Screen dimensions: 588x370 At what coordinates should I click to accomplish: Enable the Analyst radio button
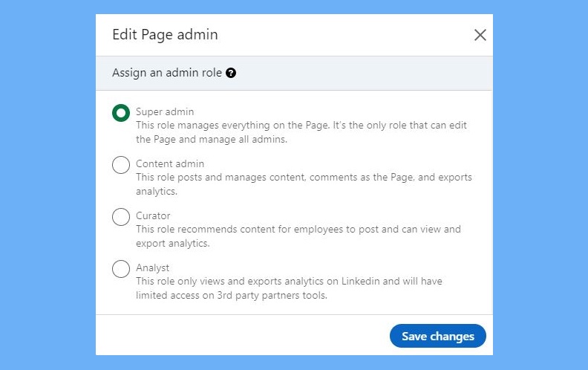click(121, 269)
